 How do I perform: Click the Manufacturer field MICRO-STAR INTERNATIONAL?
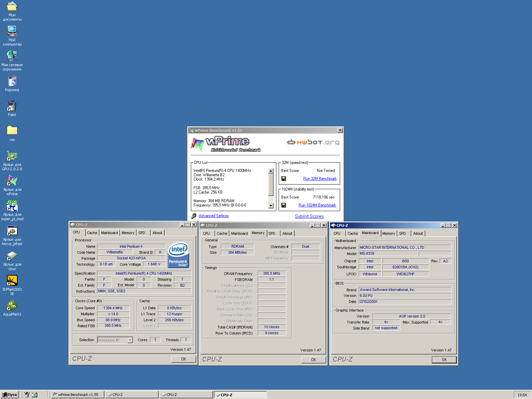[405, 247]
